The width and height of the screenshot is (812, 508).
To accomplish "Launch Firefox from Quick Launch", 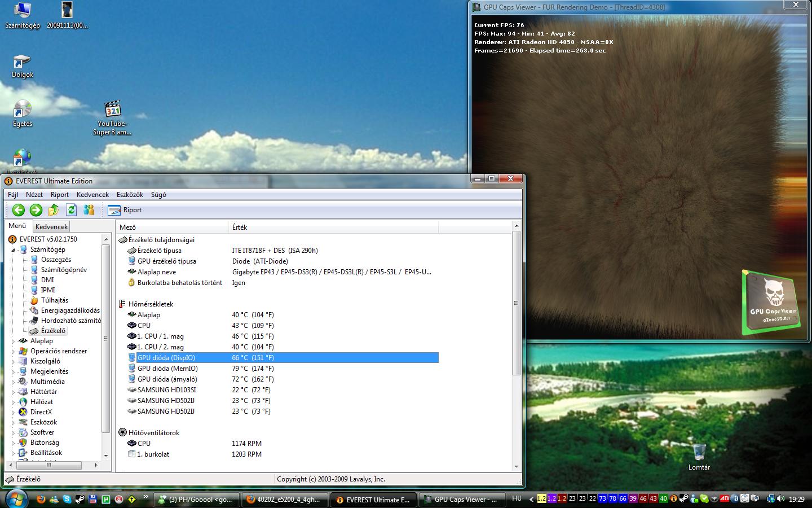I will [41, 499].
